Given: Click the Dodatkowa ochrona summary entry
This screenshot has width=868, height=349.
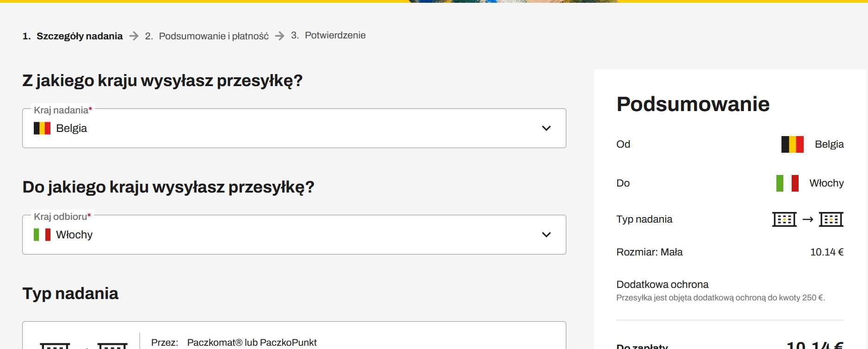Looking at the screenshot, I should click(x=662, y=285).
